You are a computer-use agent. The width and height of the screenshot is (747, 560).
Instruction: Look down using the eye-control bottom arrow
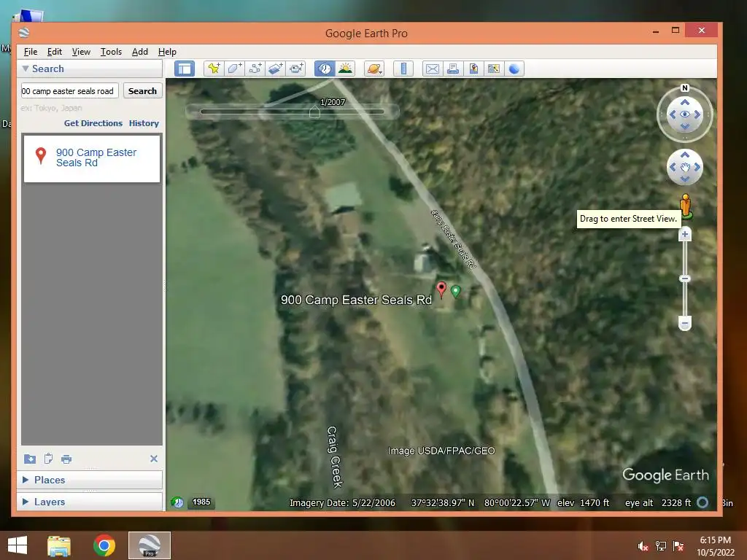[684, 126]
